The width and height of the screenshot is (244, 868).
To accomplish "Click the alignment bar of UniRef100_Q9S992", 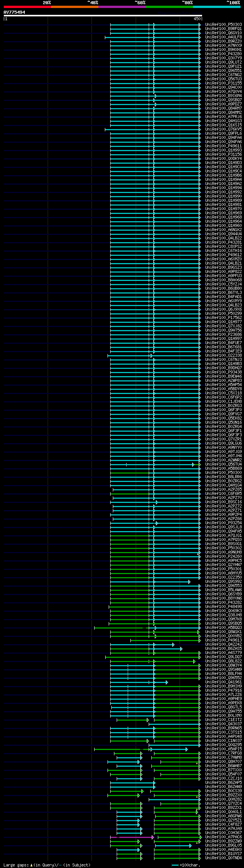I will [x=150, y=581].
